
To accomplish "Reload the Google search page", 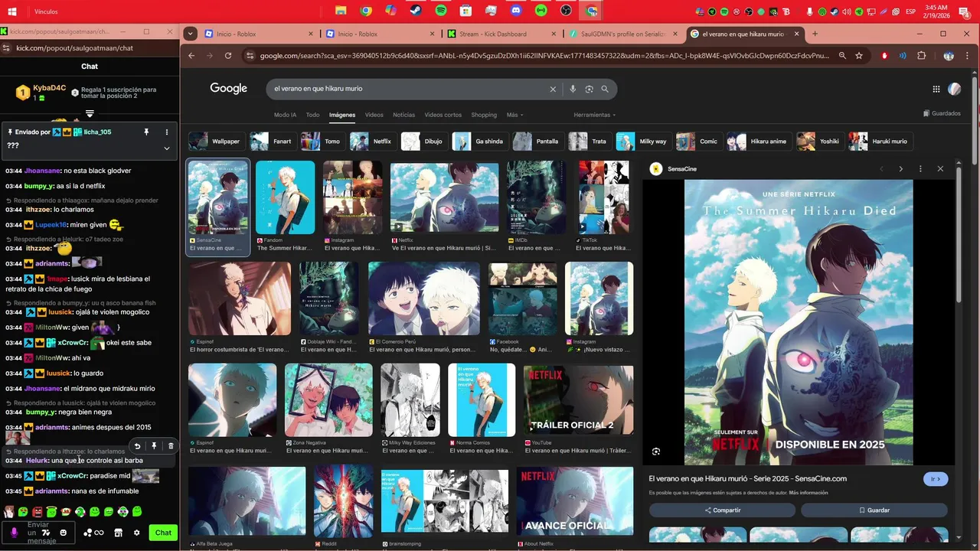I will pyautogui.click(x=228, y=56).
